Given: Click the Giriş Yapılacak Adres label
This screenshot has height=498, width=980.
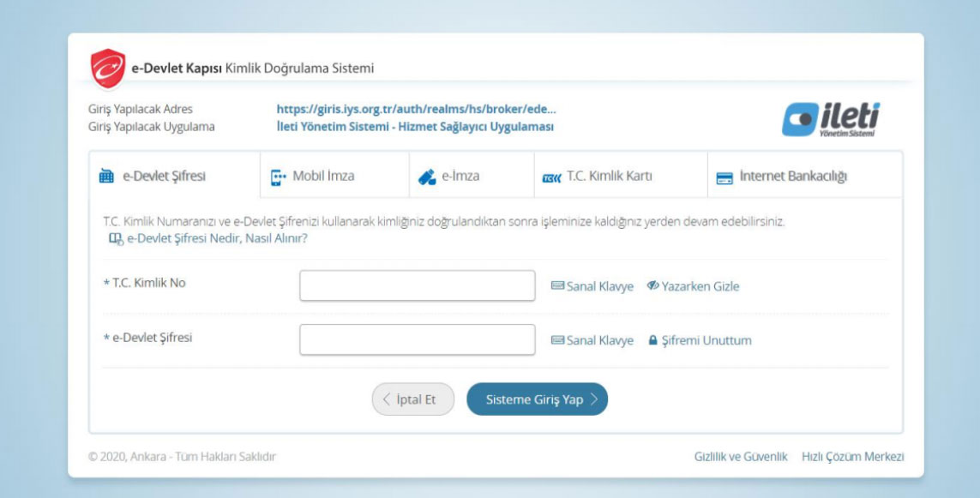Looking at the screenshot, I should click(141, 110).
